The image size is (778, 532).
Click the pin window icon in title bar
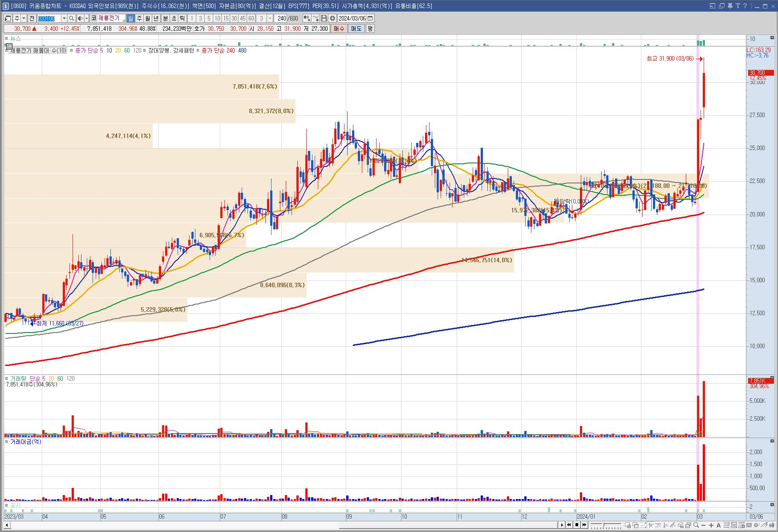coord(730,6)
